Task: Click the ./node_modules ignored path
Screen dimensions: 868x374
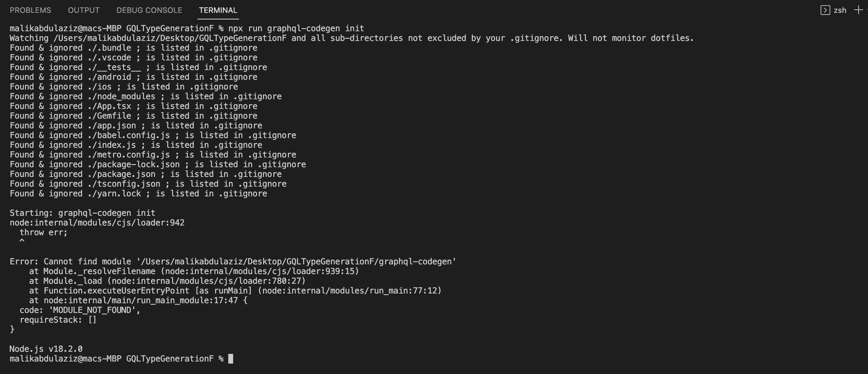Action: [121, 96]
